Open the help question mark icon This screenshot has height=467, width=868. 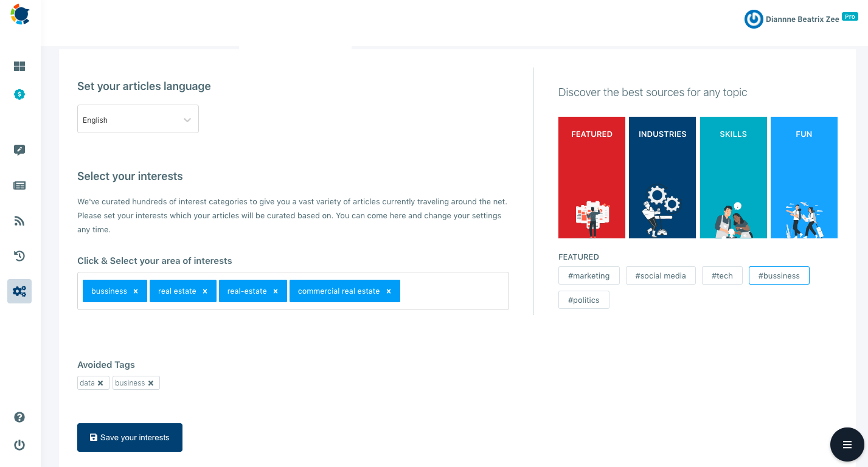coord(19,417)
